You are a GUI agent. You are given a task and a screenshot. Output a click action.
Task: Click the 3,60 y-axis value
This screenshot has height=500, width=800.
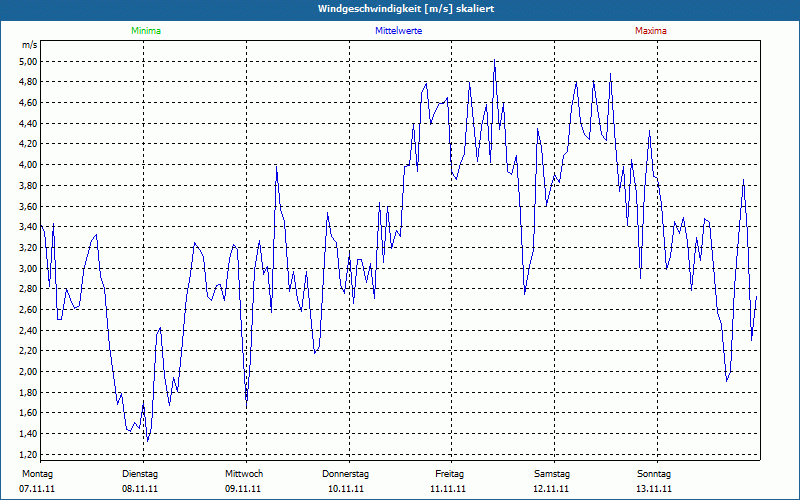click(30, 206)
